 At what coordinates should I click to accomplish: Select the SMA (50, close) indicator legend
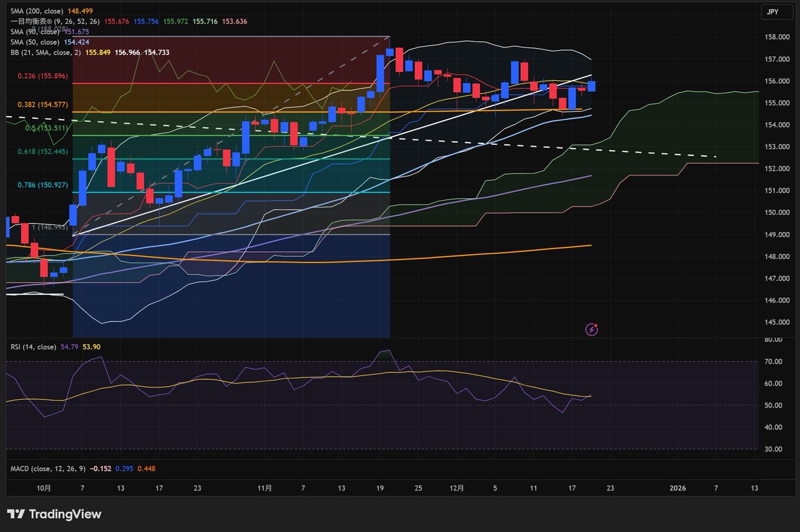pos(35,41)
